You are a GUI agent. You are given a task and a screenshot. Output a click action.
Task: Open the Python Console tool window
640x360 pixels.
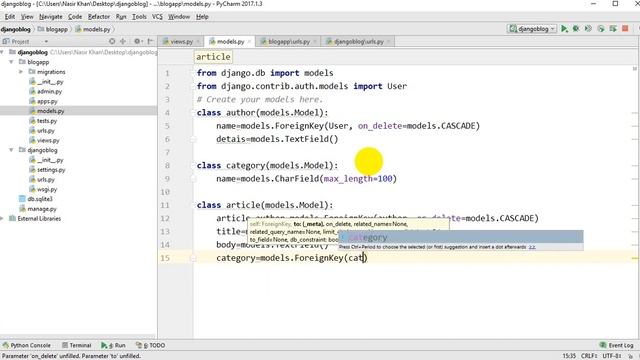pyautogui.click(x=27, y=345)
